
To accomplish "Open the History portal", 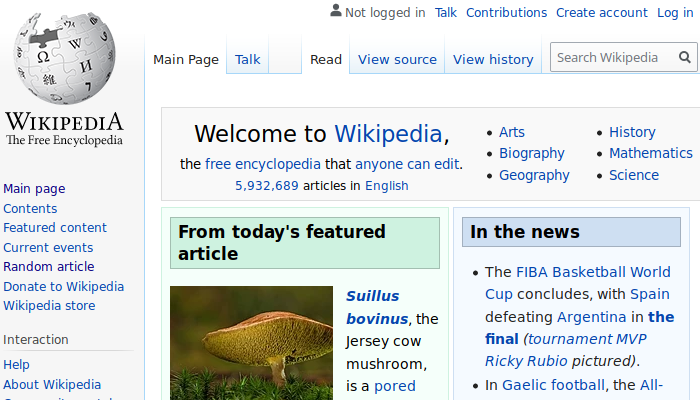I will tap(632, 133).
